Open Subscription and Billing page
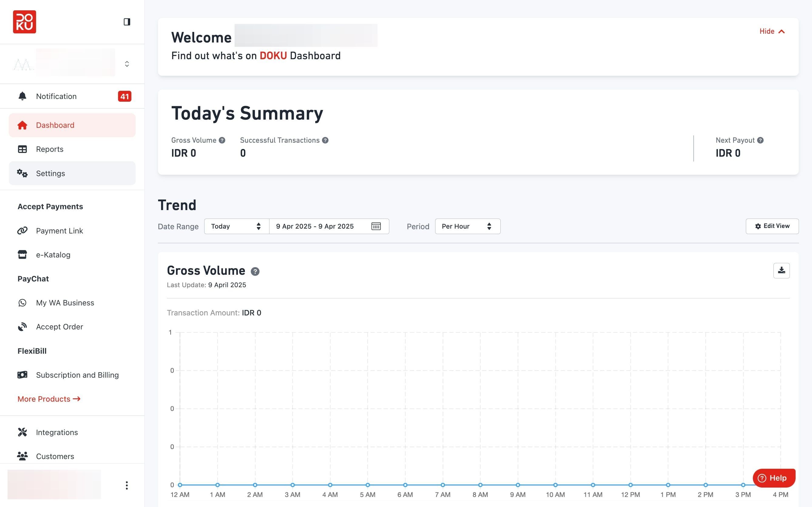This screenshot has width=812, height=507. click(x=72, y=375)
